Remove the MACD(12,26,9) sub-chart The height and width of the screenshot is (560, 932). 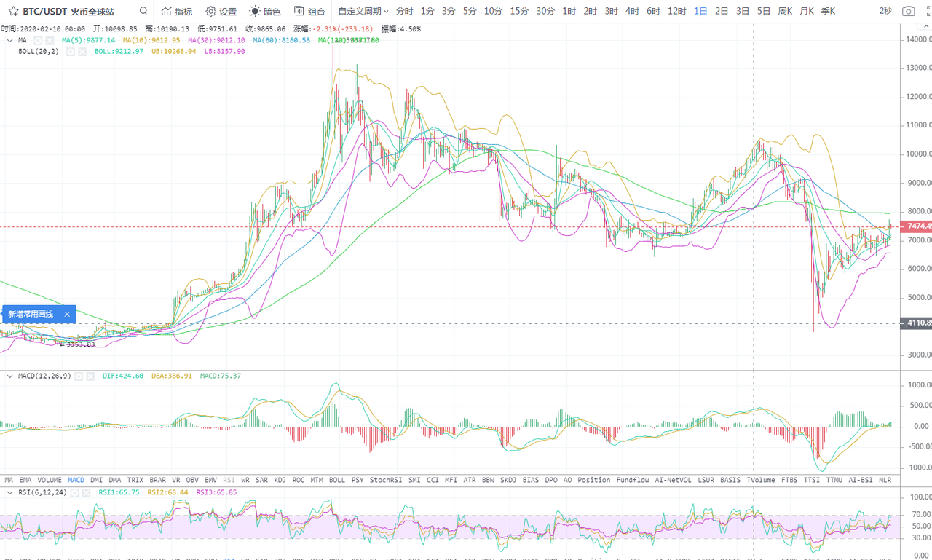click(90, 376)
